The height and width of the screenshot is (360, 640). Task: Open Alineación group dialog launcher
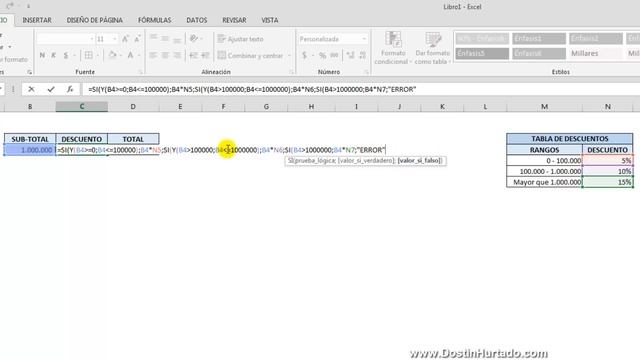[291, 72]
